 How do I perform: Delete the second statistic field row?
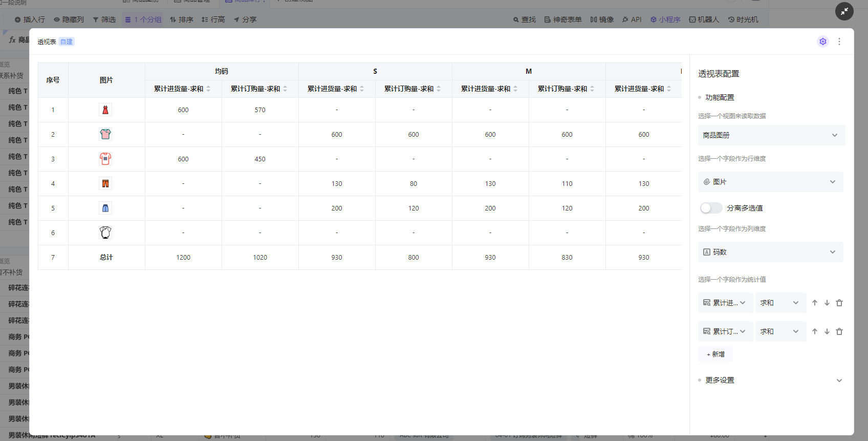click(839, 331)
